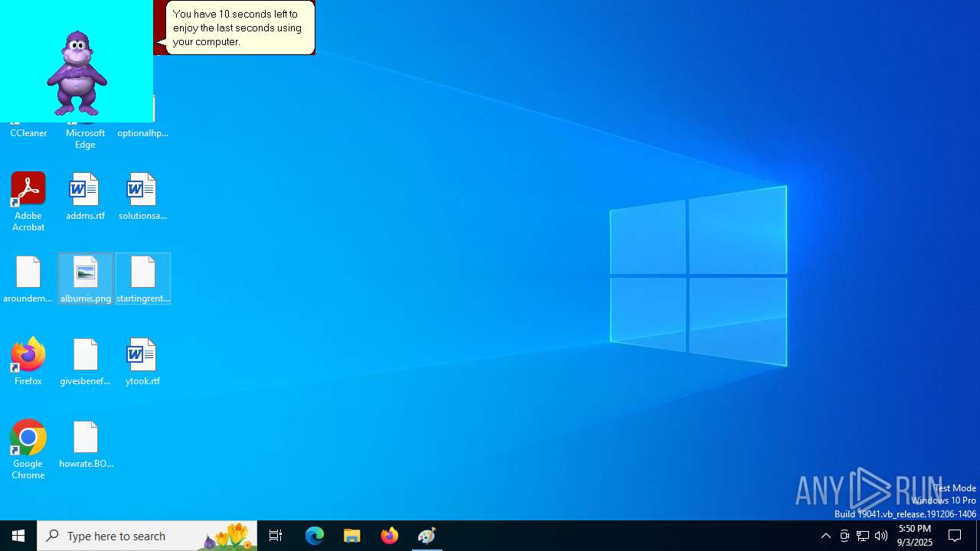Open Task View from the taskbar
The height and width of the screenshot is (551, 980).
point(276,536)
